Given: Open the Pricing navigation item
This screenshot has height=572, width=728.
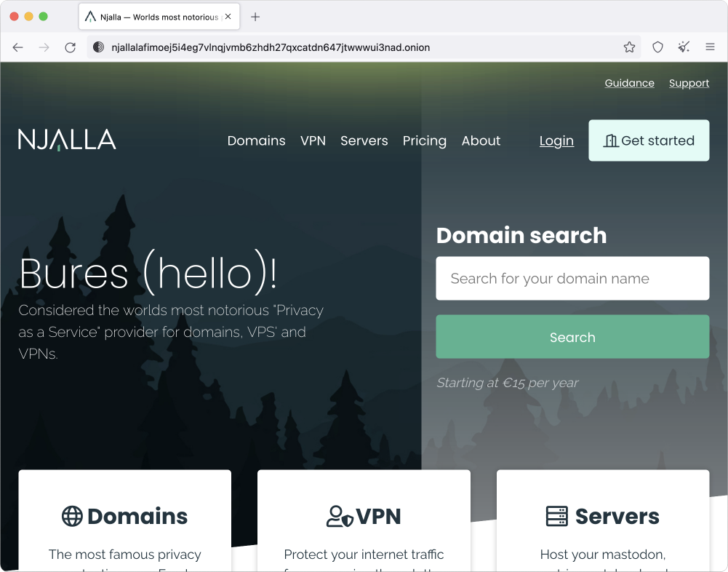Looking at the screenshot, I should pyautogui.click(x=424, y=140).
